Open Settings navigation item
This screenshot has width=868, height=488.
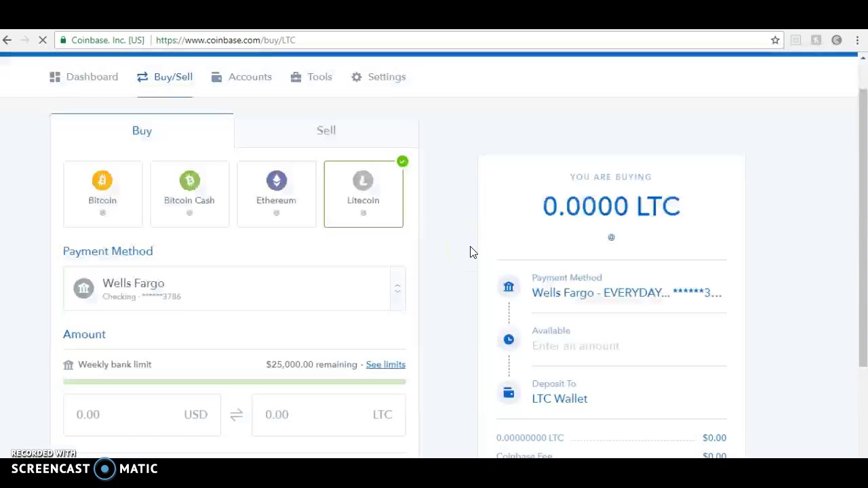[378, 77]
